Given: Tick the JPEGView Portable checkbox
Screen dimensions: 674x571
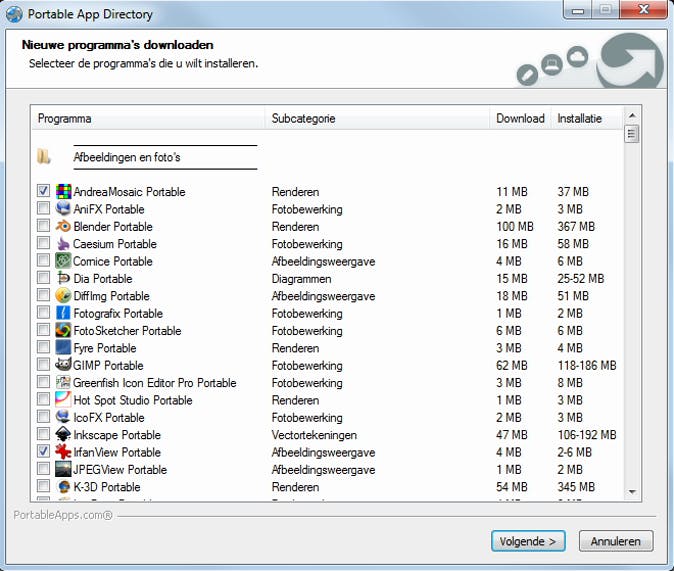Looking at the screenshot, I should coord(43,469).
